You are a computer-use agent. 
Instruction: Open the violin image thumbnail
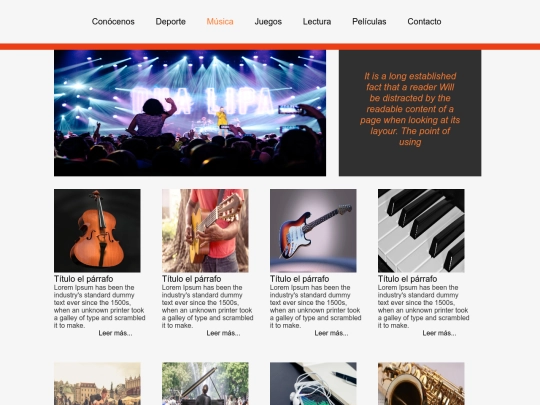(x=97, y=230)
